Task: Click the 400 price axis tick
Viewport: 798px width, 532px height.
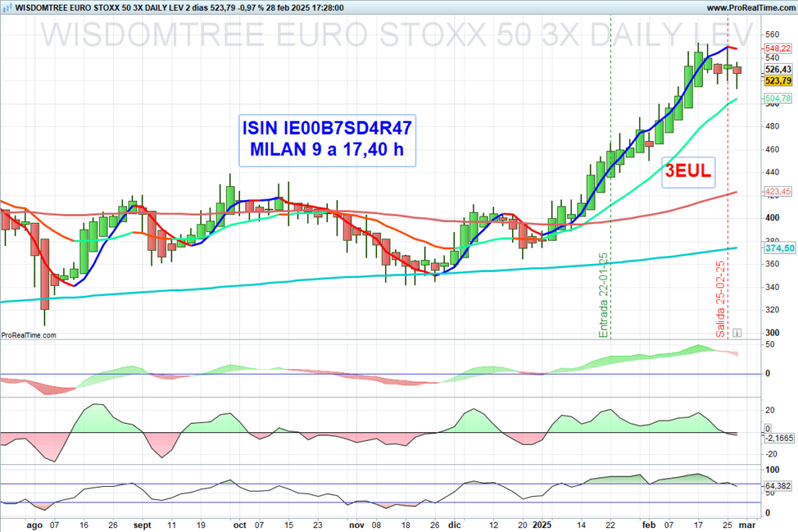Action: point(772,217)
